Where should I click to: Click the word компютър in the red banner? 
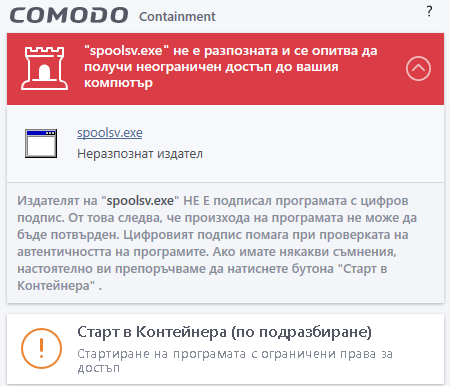click(x=118, y=83)
